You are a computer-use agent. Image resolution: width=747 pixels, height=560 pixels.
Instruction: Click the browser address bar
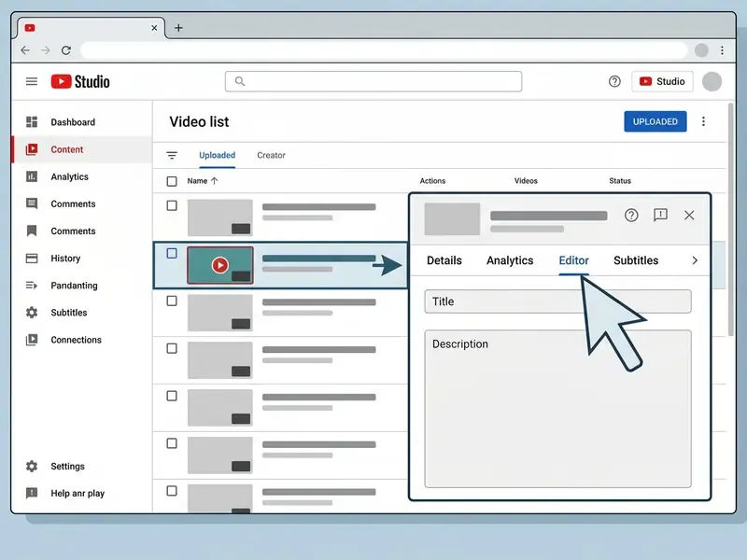[x=384, y=50]
